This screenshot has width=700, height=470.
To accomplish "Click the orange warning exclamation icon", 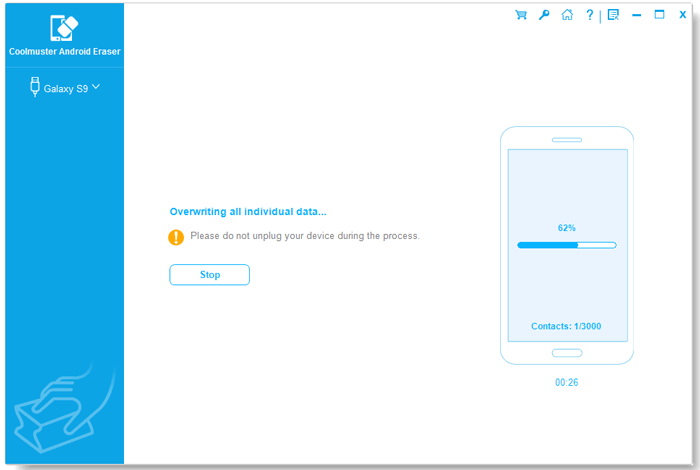I will click(x=176, y=237).
